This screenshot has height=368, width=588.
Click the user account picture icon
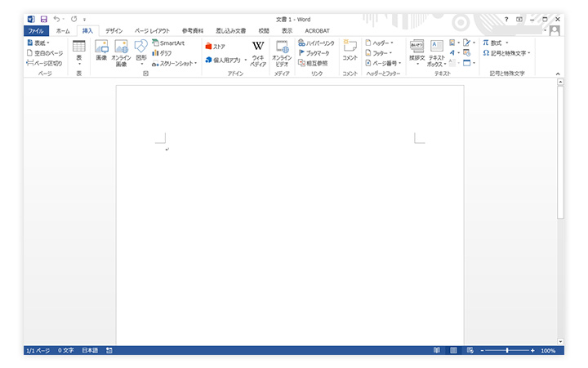(x=555, y=31)
